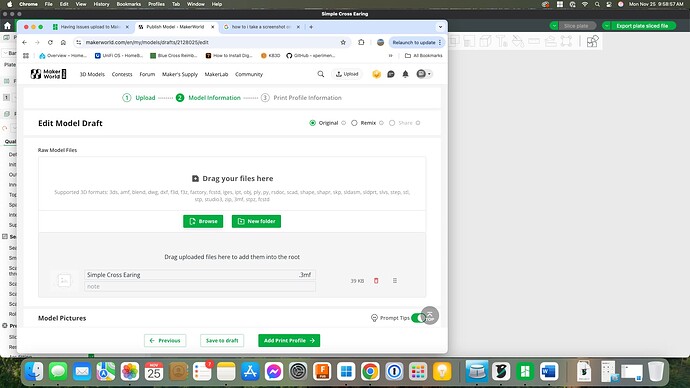Open Finder from the Dock

[x=34, y=372]
